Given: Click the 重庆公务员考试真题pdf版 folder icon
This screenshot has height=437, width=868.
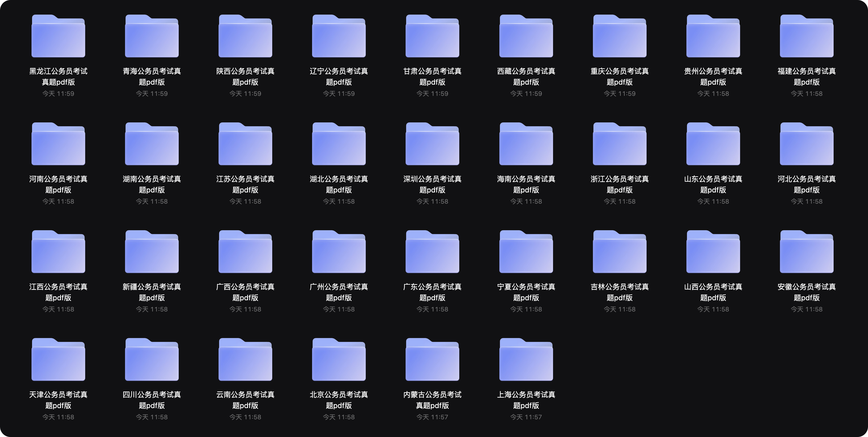Looking at the screenshot, I should 620,36.
